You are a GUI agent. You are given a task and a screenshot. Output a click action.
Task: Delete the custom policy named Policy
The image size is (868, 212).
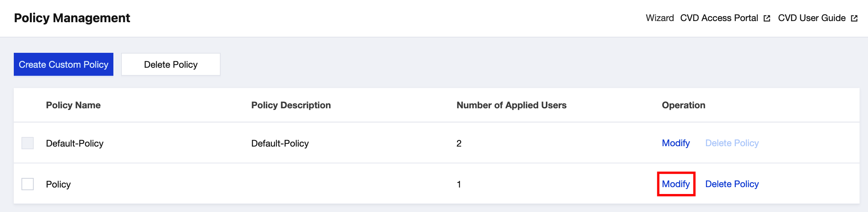(732, 184)
